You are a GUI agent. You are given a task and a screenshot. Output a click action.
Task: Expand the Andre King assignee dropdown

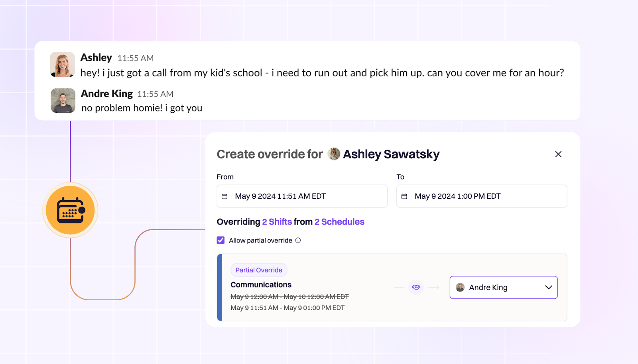coord(504,287)
